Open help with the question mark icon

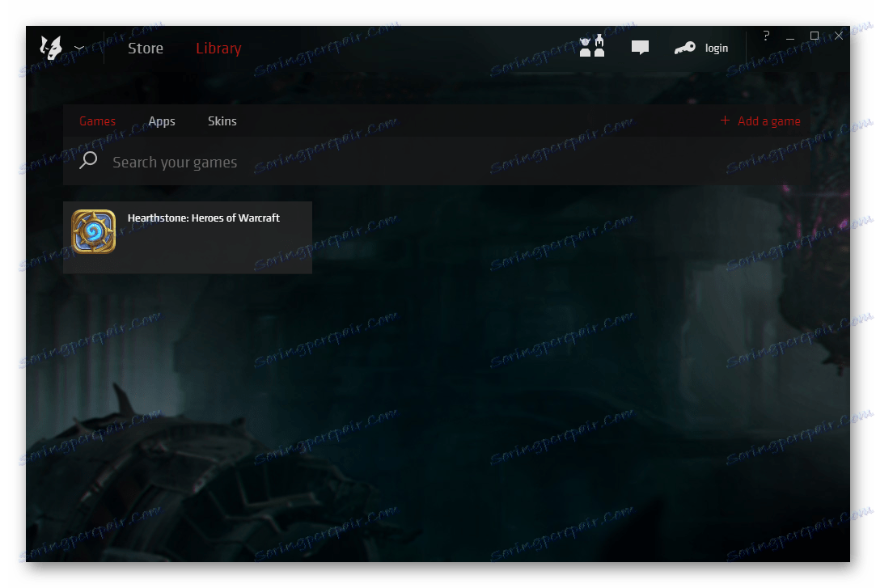pos(766,36)
